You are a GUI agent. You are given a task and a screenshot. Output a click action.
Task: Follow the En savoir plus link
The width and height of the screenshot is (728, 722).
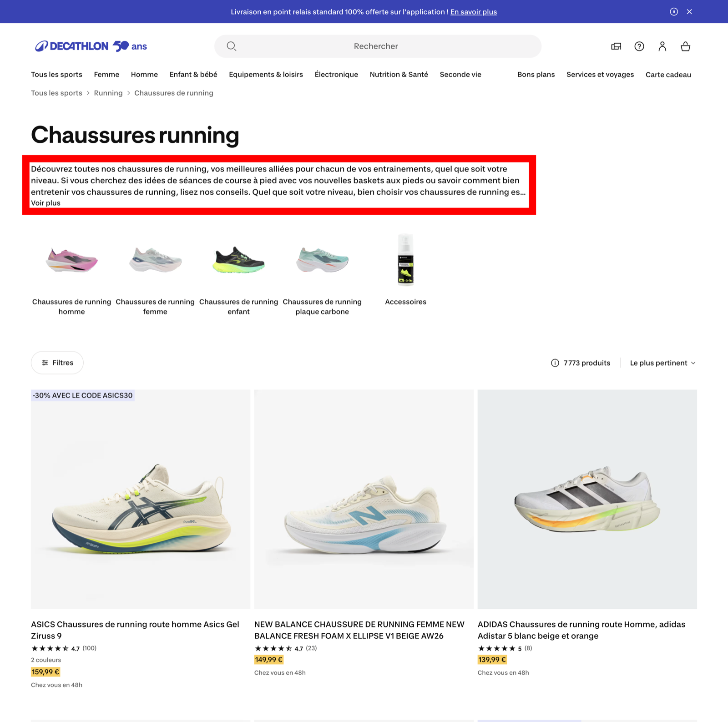[x=474, y=12]
